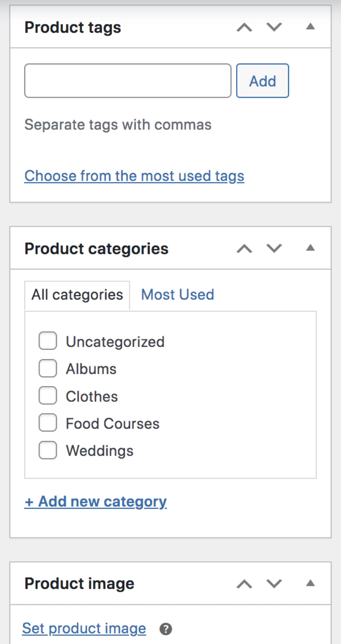
Task: Click help icon beside Set product image
Action: [166, 629]
